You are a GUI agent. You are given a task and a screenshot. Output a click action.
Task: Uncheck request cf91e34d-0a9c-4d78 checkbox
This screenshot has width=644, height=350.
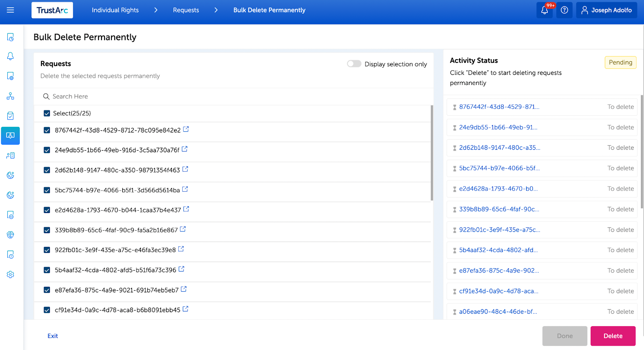[47, 310]
